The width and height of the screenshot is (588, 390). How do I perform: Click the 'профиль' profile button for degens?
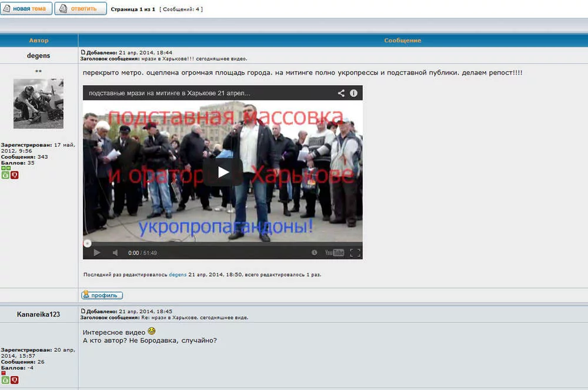(102, 295)
